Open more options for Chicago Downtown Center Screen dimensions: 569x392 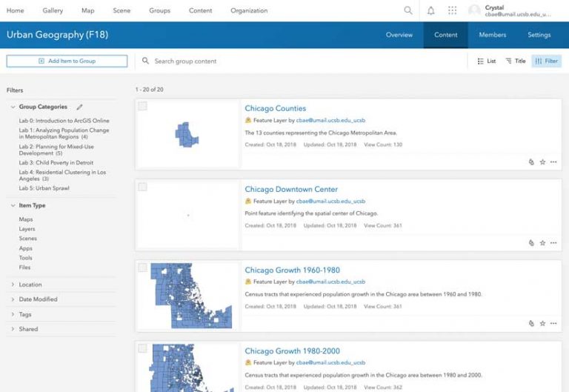tap(553, 243)
